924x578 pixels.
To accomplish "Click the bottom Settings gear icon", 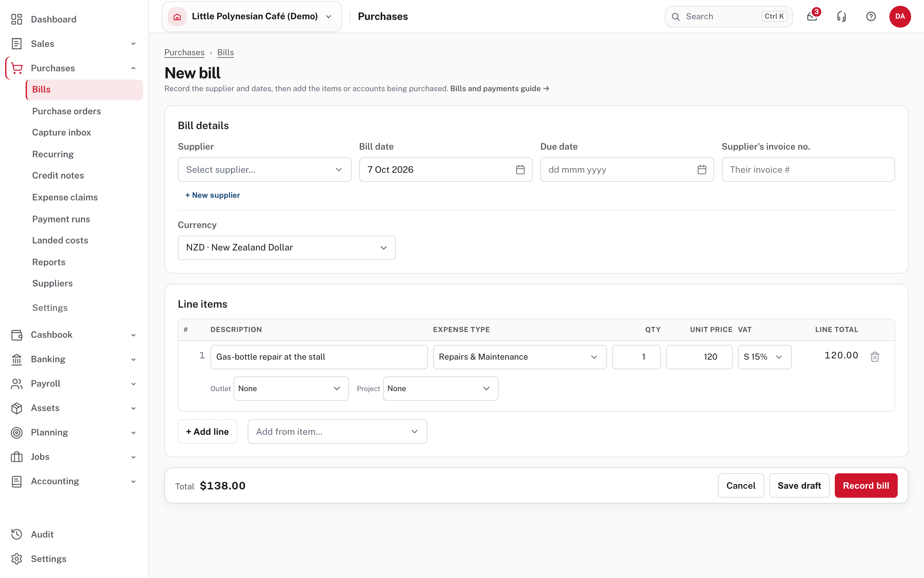I will pyautogui.click(x=17, y=559).
